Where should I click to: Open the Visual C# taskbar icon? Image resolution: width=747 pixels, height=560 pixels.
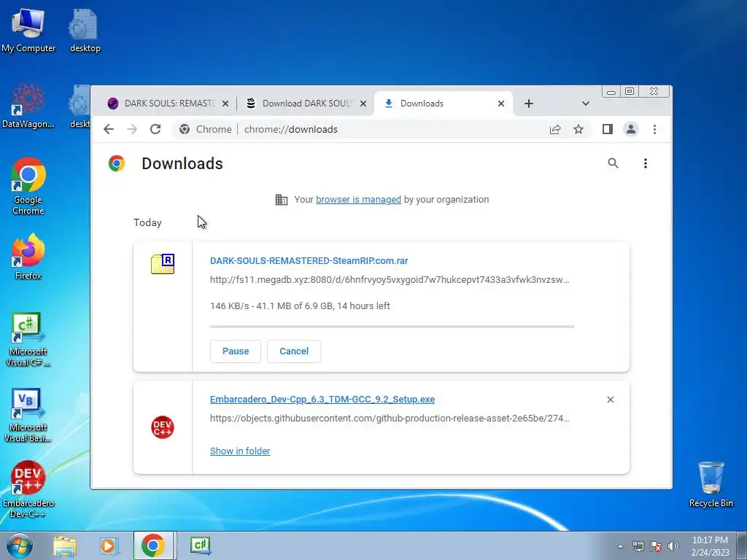(200, 545)
